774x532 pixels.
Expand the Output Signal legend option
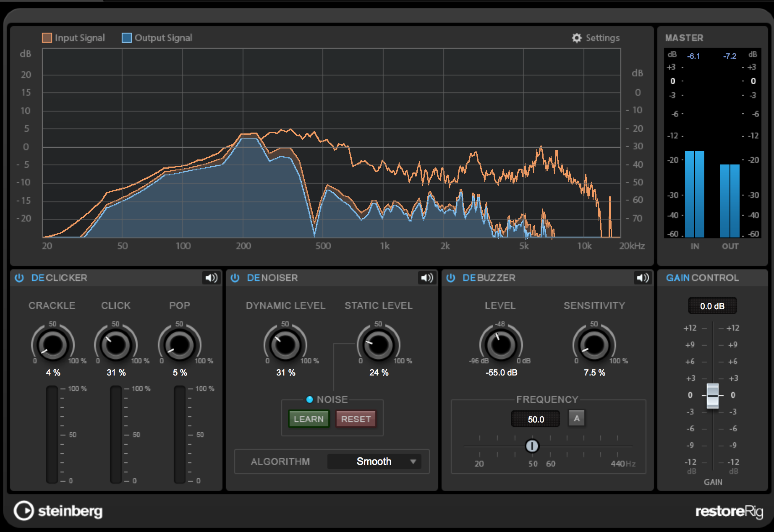pyautogui.click(x=126, y=37)
